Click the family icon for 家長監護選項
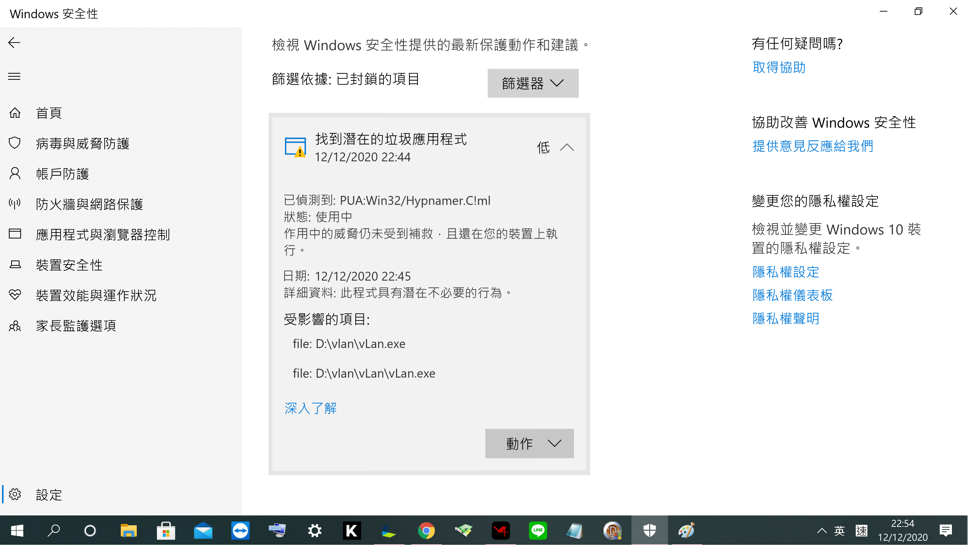The width and height of the screenshot is (980, 560). pos(15,326)
